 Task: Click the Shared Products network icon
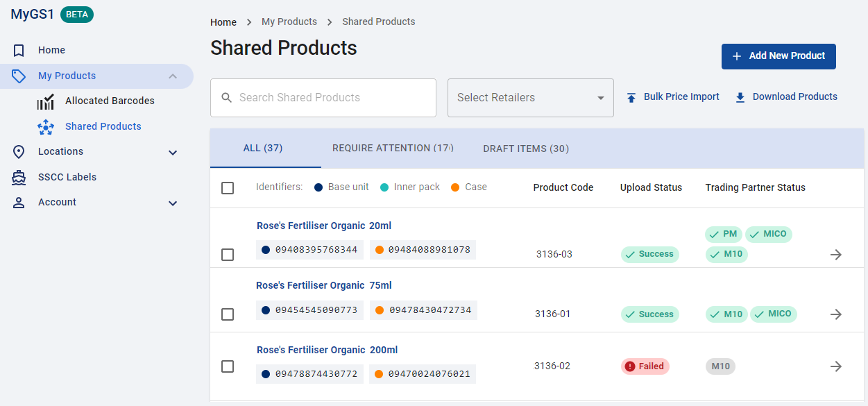(46, 127)
